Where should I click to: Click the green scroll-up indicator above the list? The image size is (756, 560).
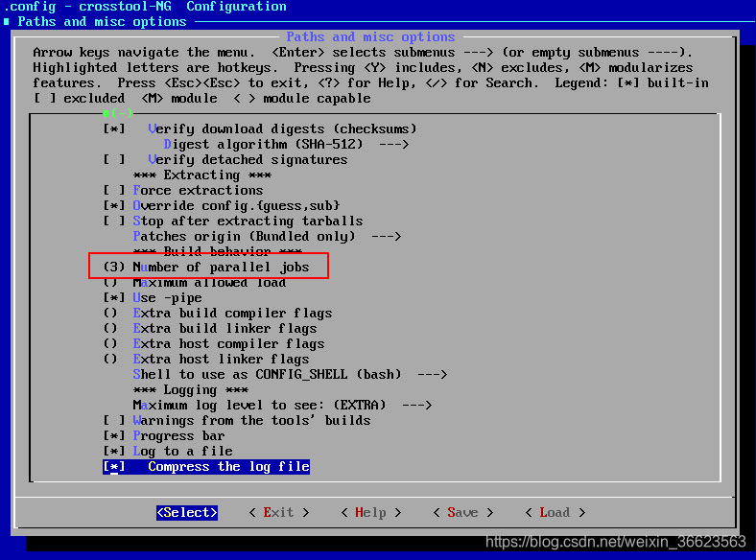click(118, 113)
